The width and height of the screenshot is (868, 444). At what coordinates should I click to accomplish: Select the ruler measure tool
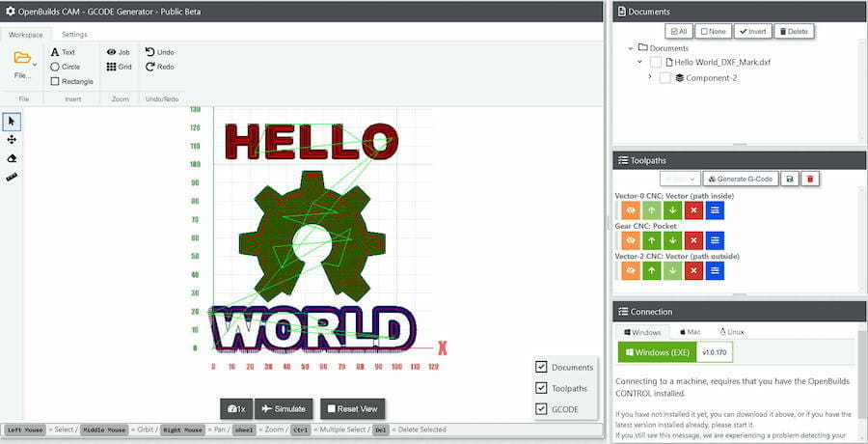coord(12,178)
